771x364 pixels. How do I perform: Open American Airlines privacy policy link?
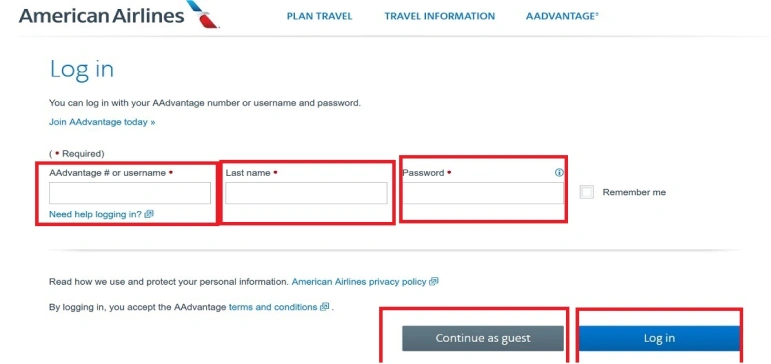click(359, 282)
